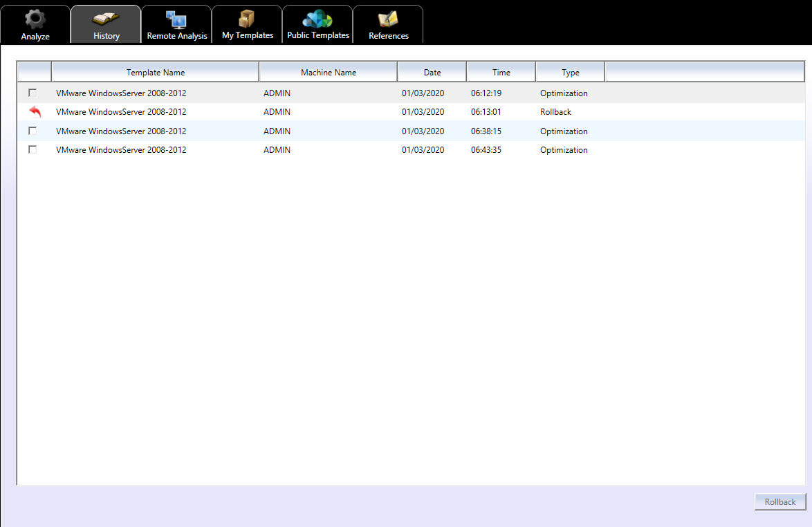Click date 01/03/2020 in 06:38:15 row
Viewport: 812px width, 527px height.
click(423, 131)
